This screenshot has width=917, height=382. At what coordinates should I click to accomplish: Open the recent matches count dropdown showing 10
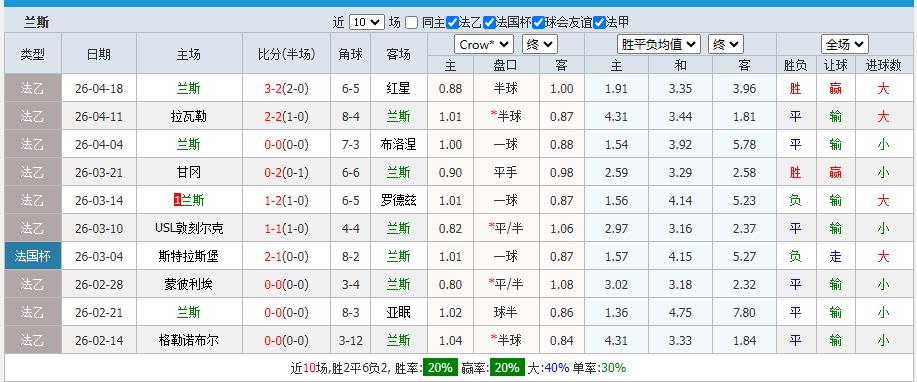coord(367,23)
